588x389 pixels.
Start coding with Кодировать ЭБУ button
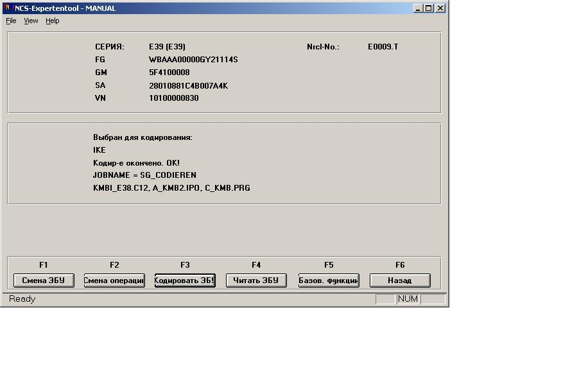pyautogui.click(x=185, y=281)
